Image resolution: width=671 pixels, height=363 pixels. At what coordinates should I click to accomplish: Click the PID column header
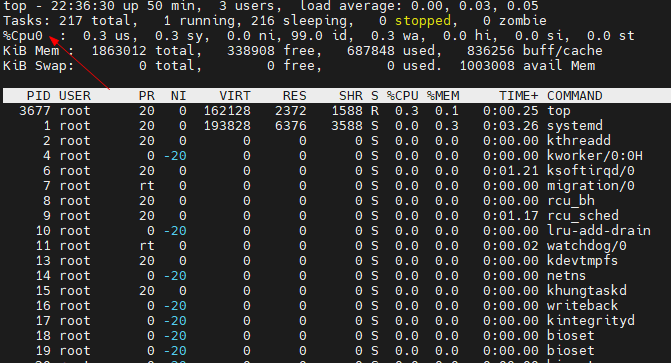pyautogui.click(x=39, y=95)
